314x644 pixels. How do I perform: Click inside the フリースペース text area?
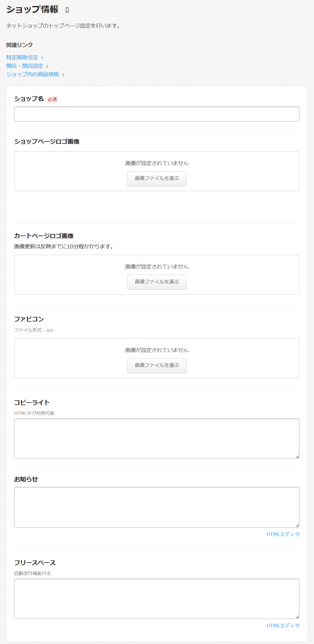[157, 598]
